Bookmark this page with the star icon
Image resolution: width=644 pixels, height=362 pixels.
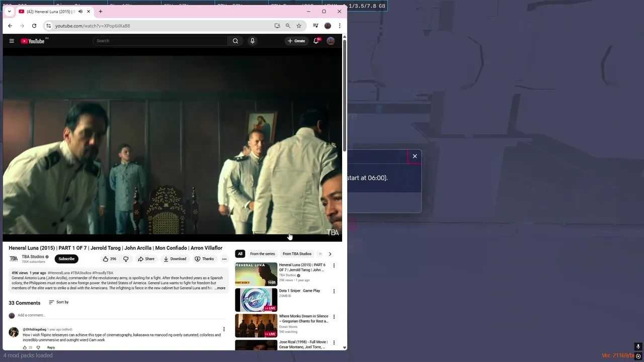[x=299, y=26]
